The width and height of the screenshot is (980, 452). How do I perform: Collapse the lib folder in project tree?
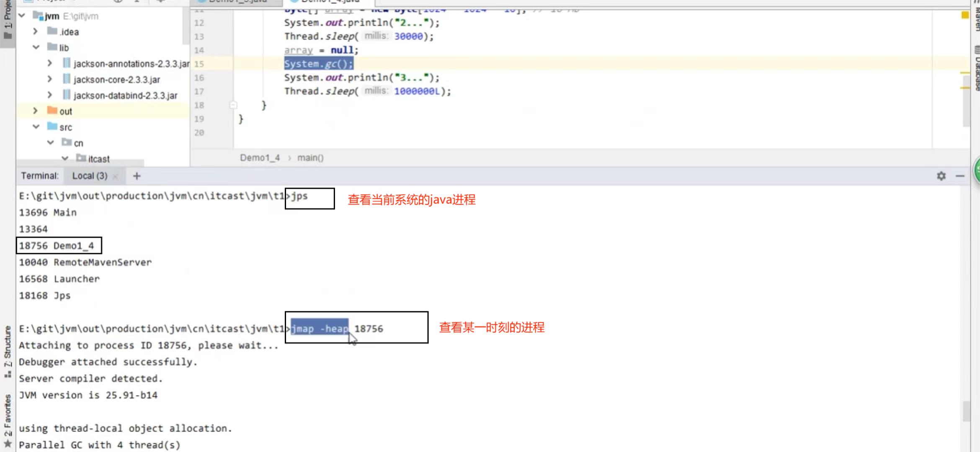[x=36, y=47]
